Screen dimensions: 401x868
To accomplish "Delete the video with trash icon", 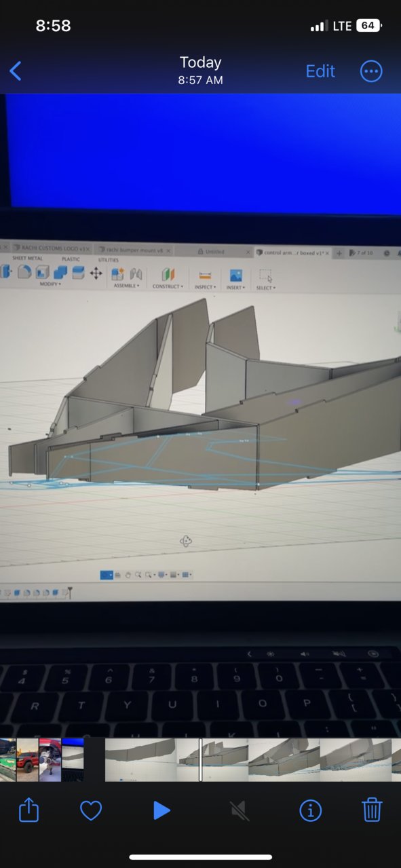I will pyautogui.click(x=372, y=810).
